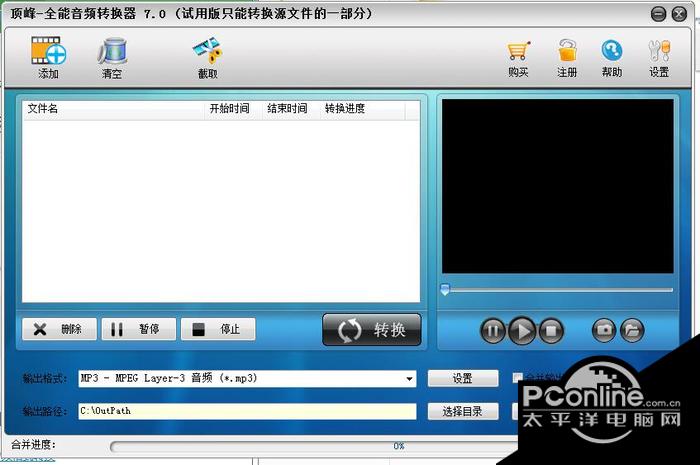Click the 转换进度 column header

(362, 109)
